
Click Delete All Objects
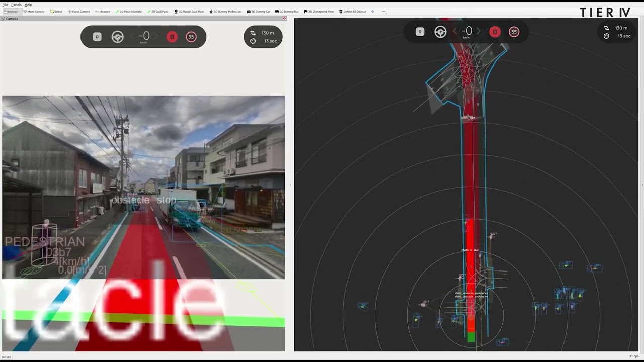[353, 11]
